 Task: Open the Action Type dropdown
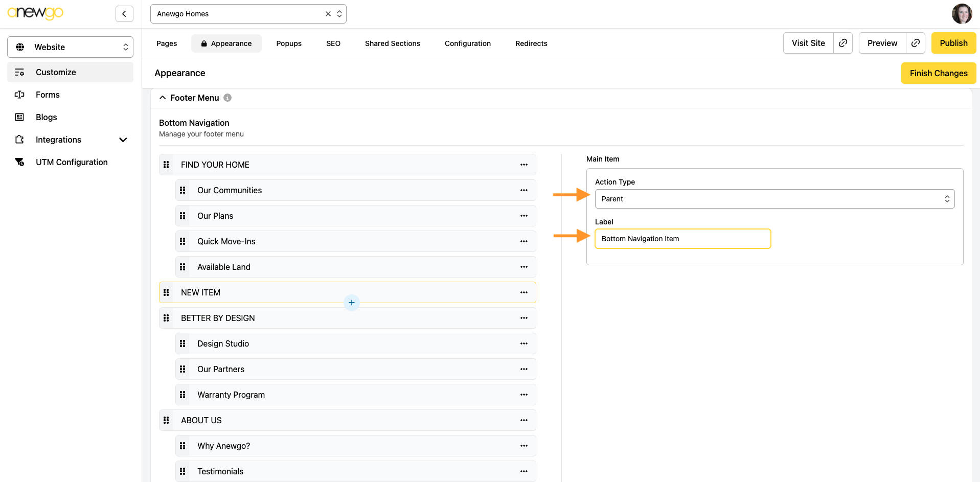coord(774,199)
